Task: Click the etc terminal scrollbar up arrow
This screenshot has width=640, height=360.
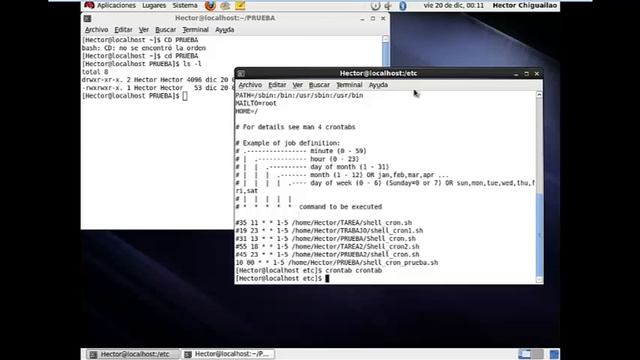Action: tap(539, 95)
